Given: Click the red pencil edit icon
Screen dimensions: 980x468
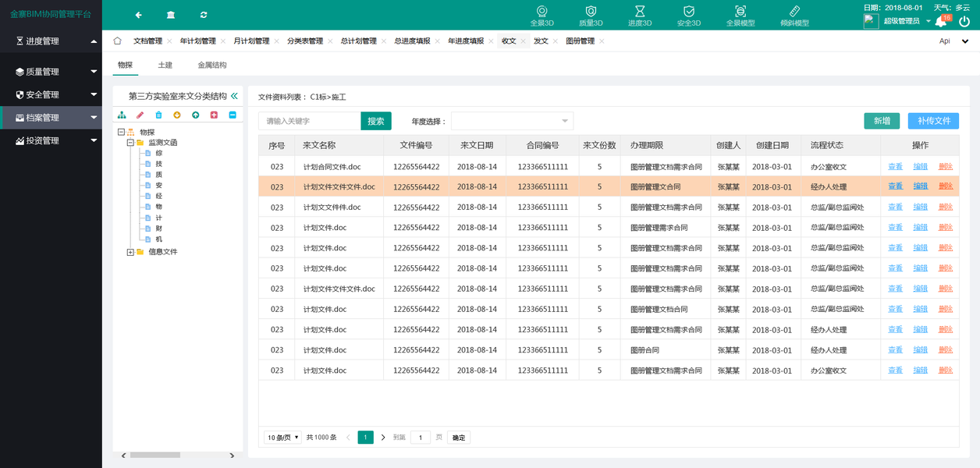Looking at the screenshot, I should click(x=140, y=115).
